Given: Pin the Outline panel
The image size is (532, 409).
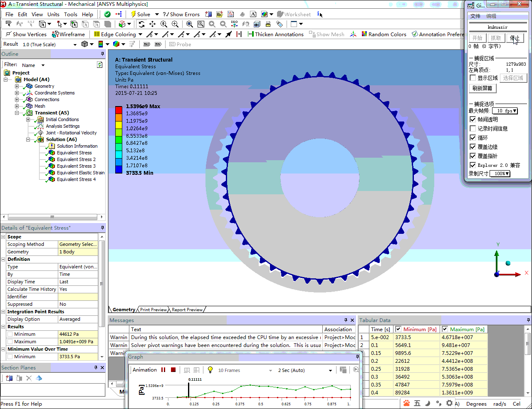Looking at the screenshot, I should click(x=102, y=54).
